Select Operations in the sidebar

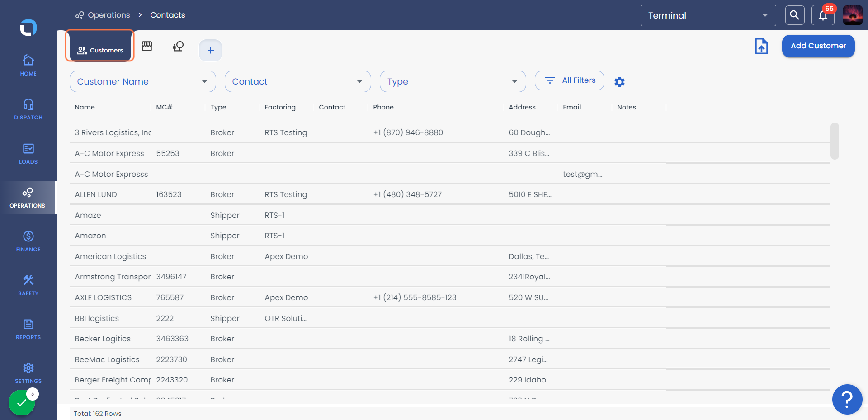(x=28, y=198)
